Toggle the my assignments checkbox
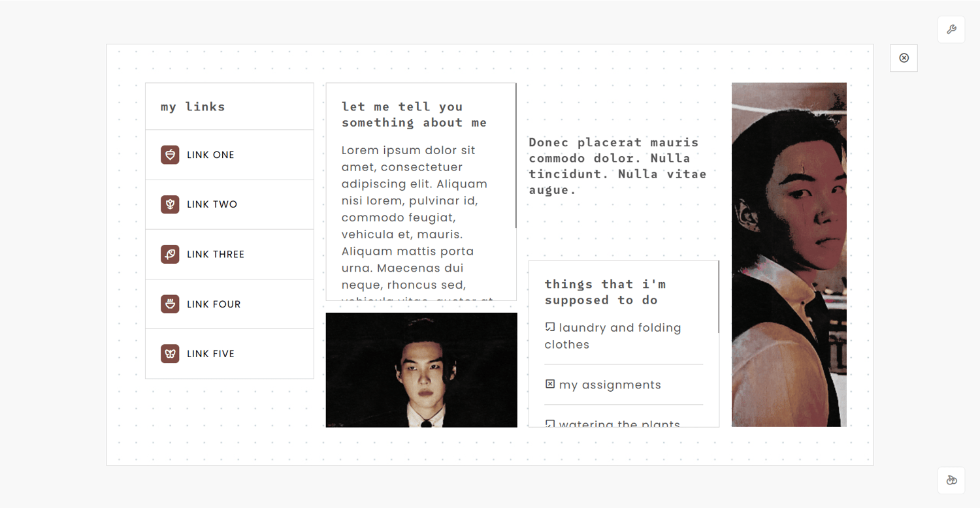This screenshot has height=508, width=980. 550,384
